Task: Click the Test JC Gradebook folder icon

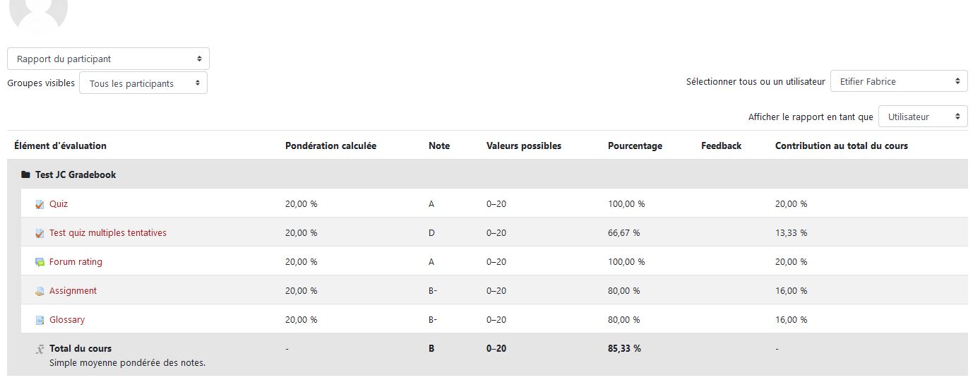Action: pos(25,174)
